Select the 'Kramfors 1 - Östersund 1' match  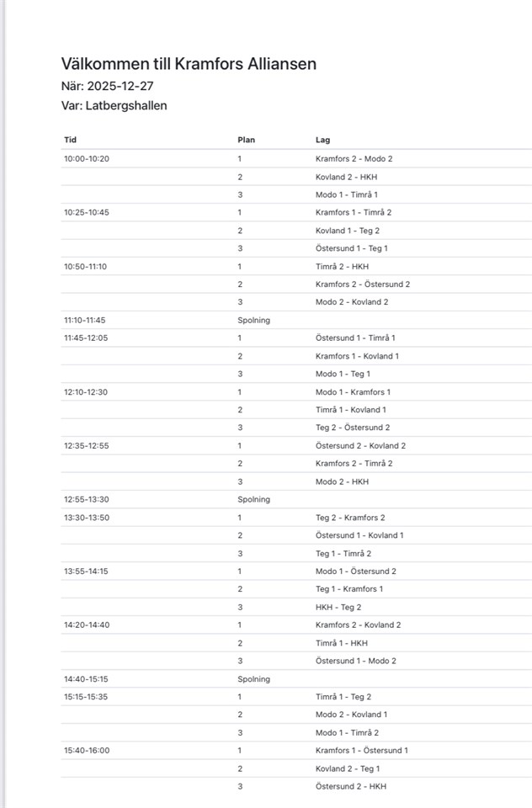coord(362,750)
